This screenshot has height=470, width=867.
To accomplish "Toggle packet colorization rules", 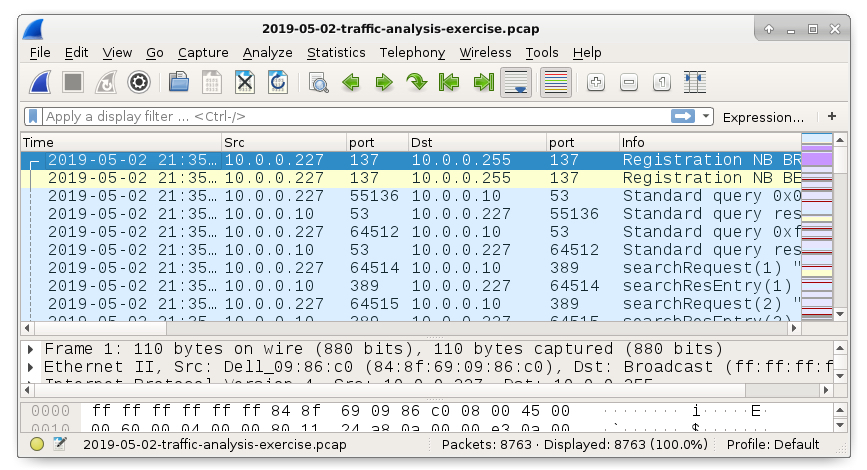I will pyautogui.click(x=556, y=83).
